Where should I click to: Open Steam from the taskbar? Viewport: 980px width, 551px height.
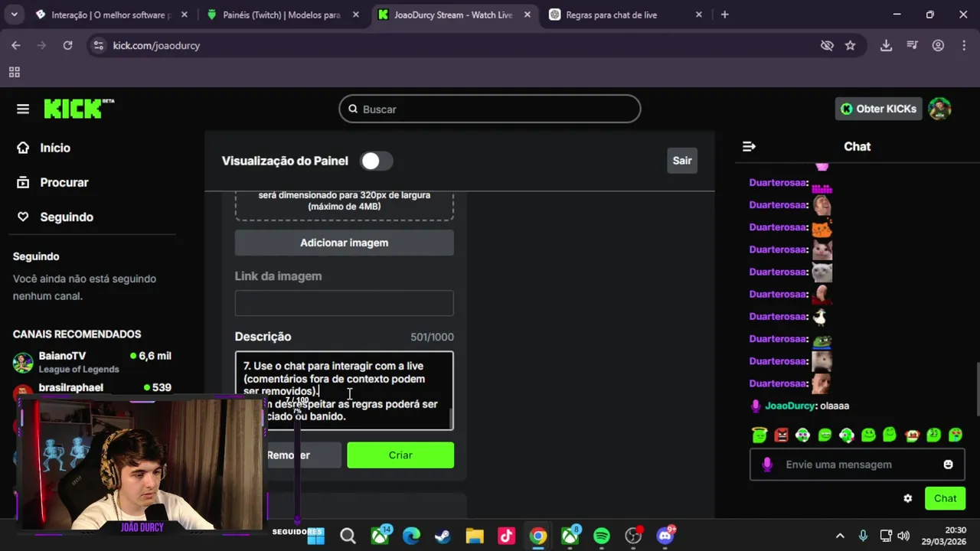(x=443, y=536)
